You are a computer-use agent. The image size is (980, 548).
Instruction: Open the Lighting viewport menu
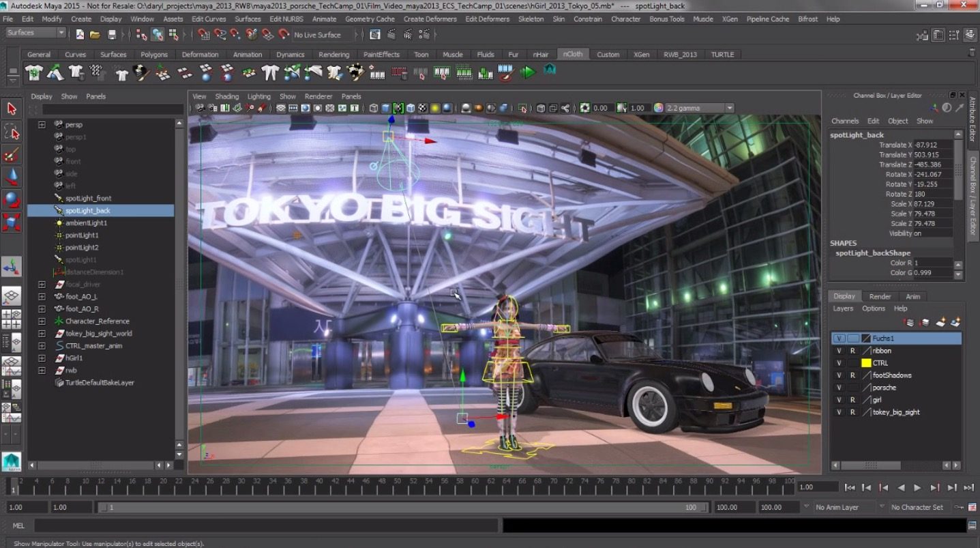[x=258, y=96]
